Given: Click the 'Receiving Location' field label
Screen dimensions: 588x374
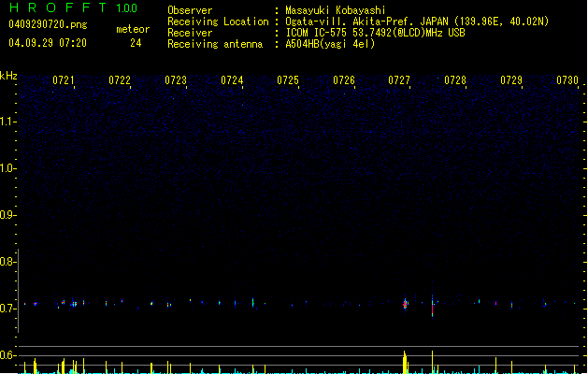Looking at the screenshot, I should coord(218,22).
